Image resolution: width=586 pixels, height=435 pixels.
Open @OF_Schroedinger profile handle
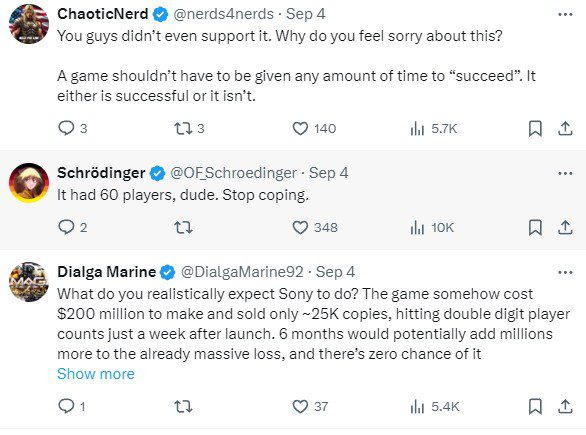click(233, 173)
